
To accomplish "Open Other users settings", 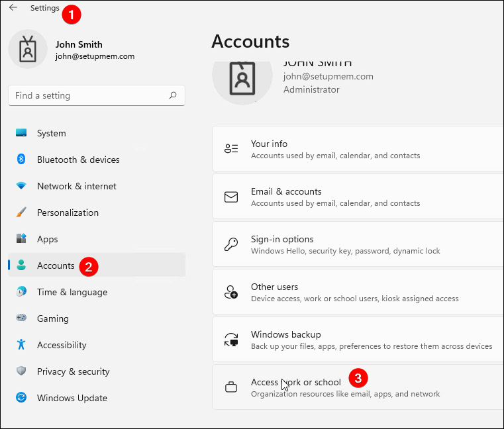I will 358,292.
